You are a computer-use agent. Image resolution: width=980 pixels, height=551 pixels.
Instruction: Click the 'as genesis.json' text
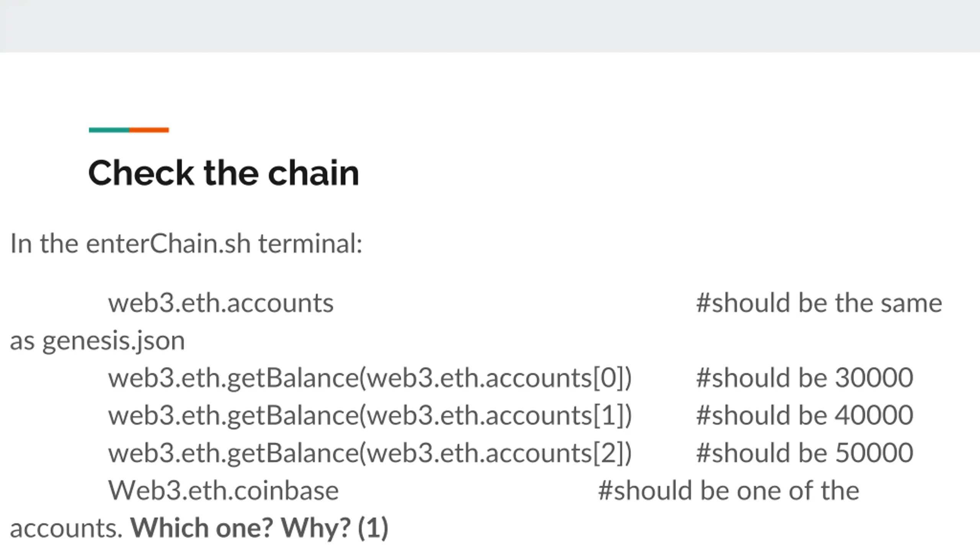pyautogui.click(x=97, y=341)
